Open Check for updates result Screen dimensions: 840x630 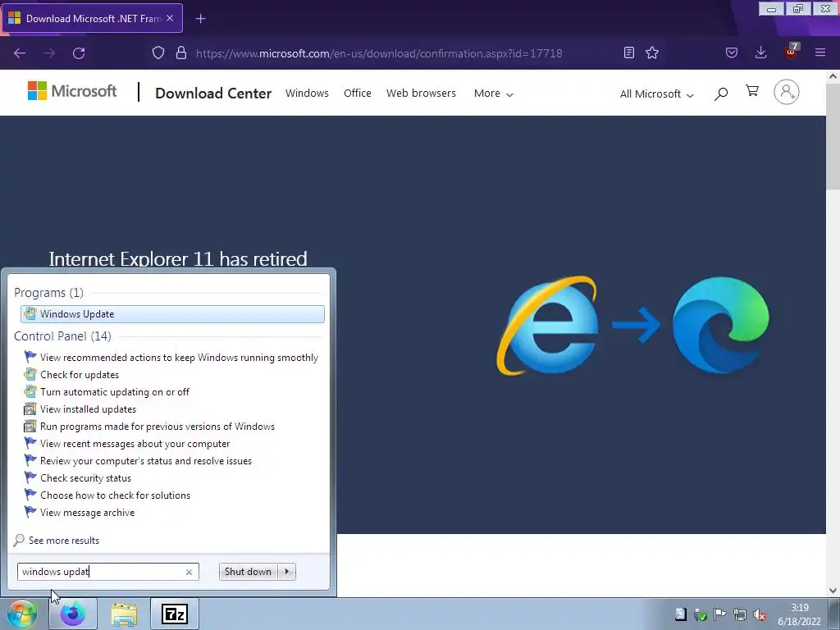tap(71, 374)
